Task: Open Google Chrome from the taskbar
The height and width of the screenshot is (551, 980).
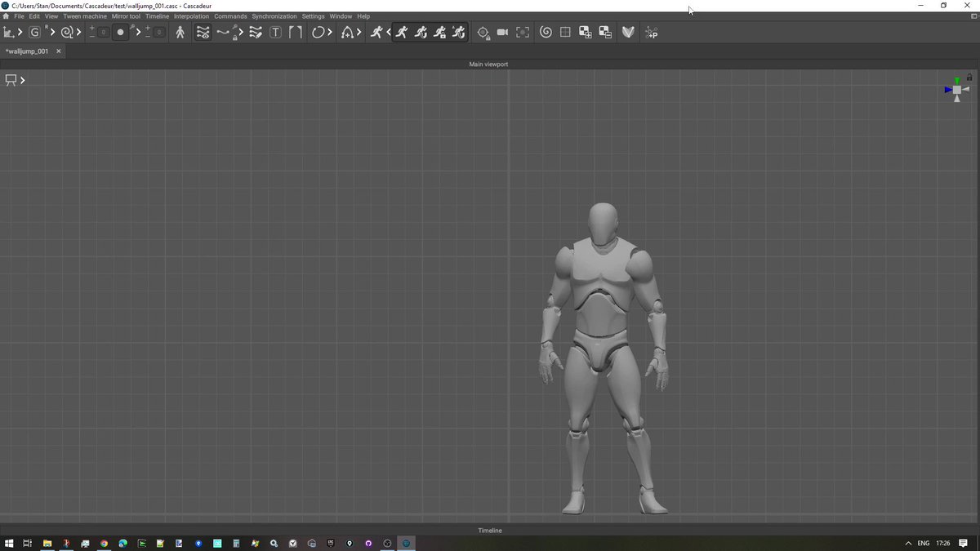Action: tap(104, 543)
